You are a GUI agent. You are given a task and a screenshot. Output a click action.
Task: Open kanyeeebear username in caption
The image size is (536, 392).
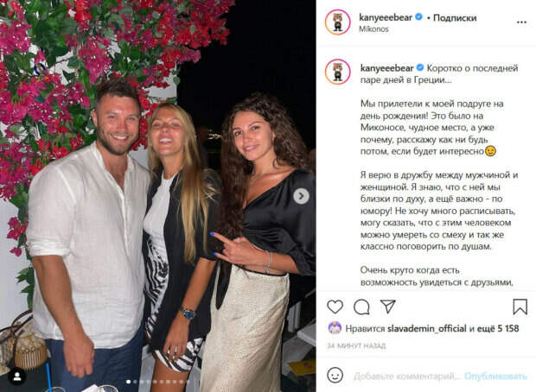[387, 68]
